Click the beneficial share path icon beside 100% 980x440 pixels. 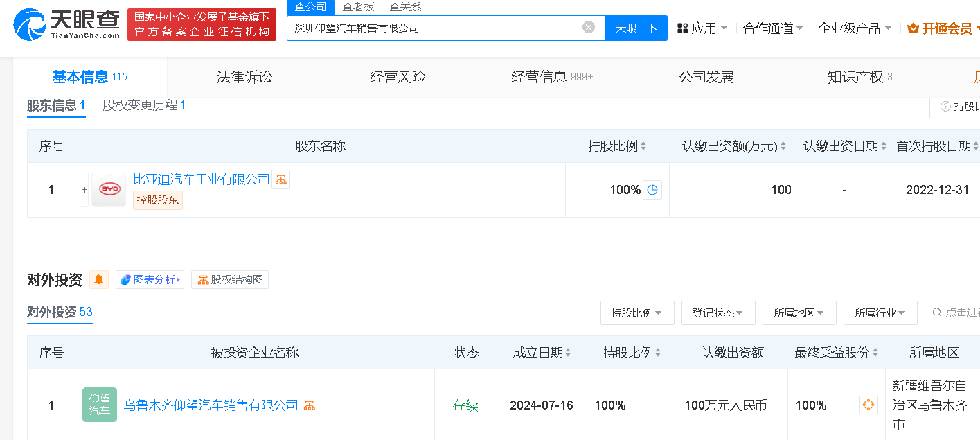[x=868, y=405]
